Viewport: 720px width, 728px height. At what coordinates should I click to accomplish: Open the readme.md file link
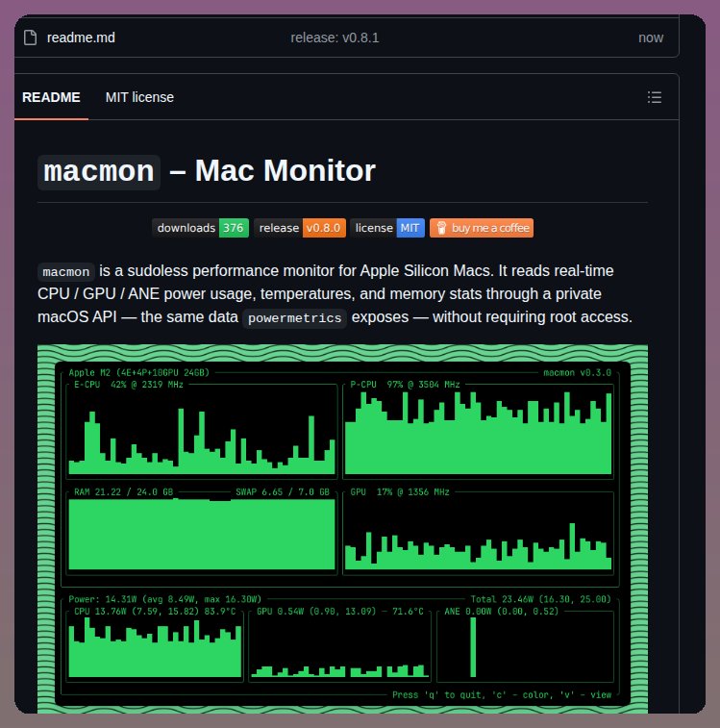tap(81, 38)
